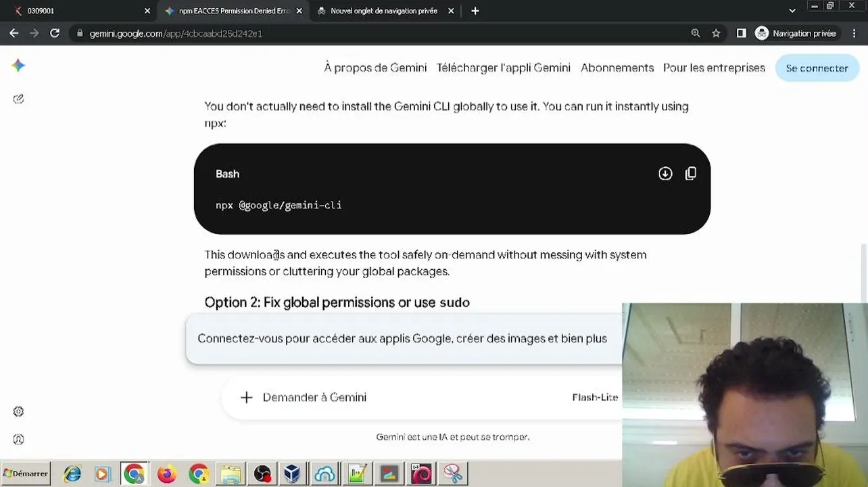Click the Option 2 sudo heading
The image size is (868, 487).
(337, 302)
